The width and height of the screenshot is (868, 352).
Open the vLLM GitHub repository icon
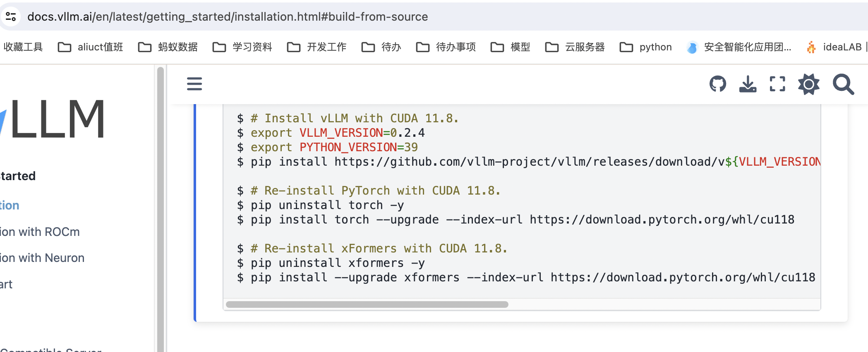[718, 84]
